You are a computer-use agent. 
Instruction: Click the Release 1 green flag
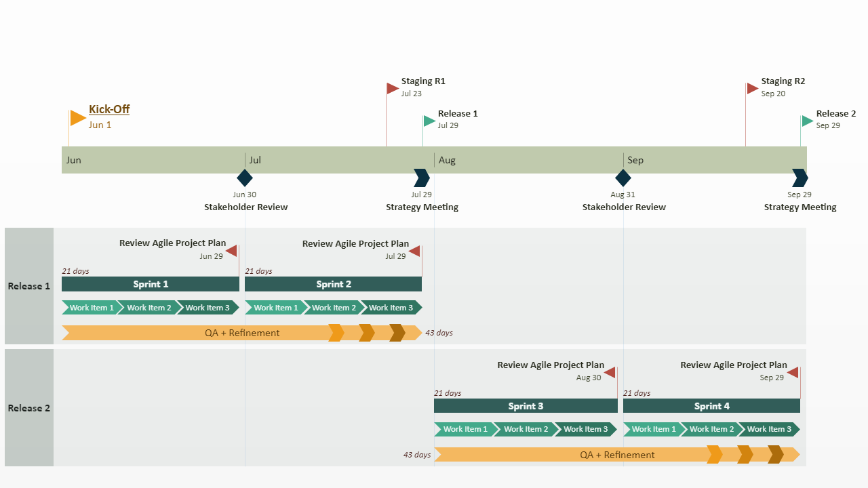pyautogui.click(x=429, y=121)
